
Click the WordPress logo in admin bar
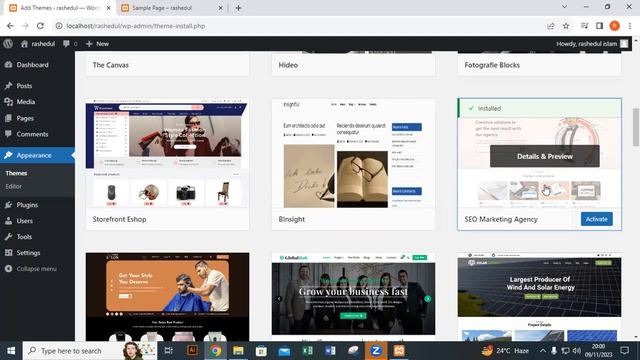click(x=8, y=44)
